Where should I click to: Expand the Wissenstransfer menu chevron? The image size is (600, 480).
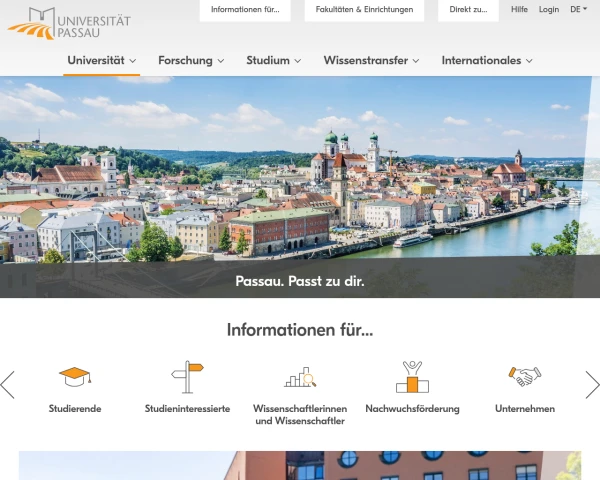416,61
